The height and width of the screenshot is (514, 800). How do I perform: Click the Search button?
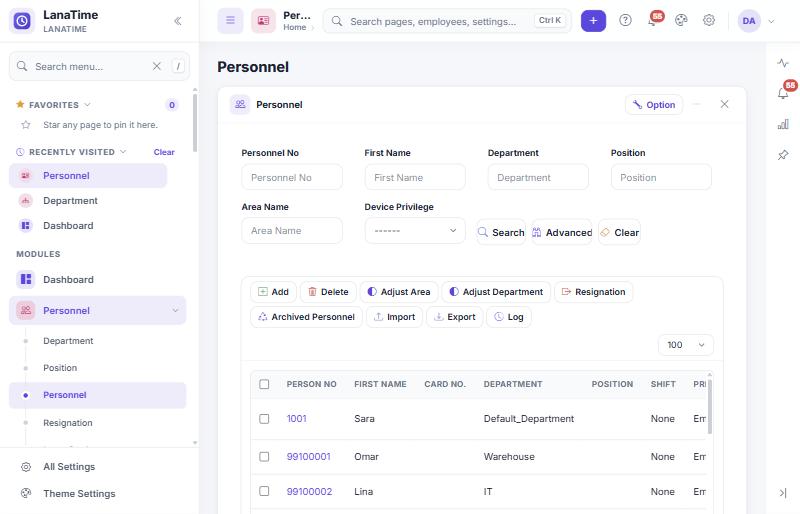[x=501, y=232]
